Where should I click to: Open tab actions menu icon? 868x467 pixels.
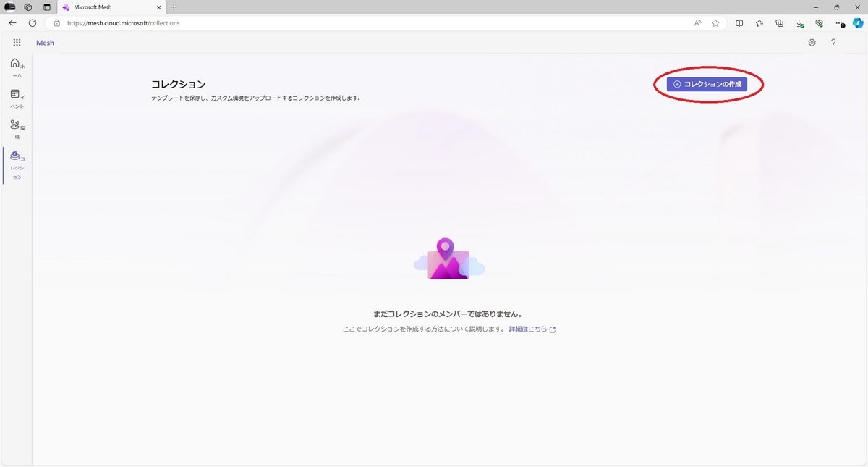coord(47,7)
